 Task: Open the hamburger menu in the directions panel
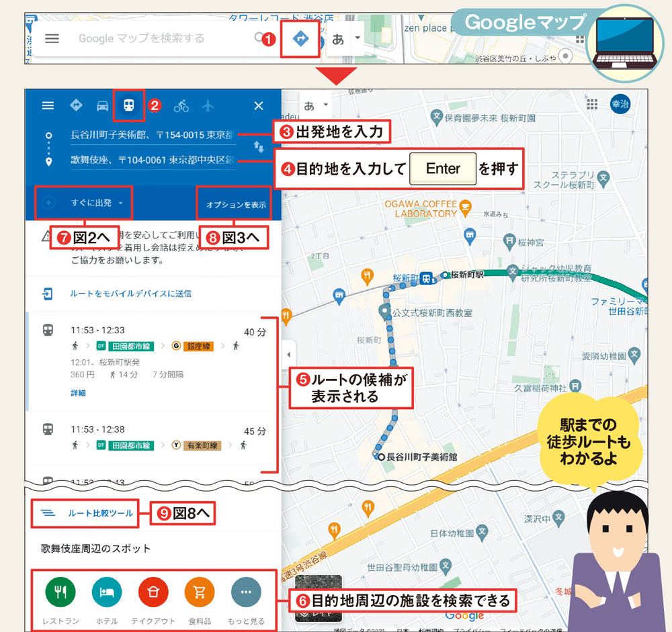click(x=47, y=105)
